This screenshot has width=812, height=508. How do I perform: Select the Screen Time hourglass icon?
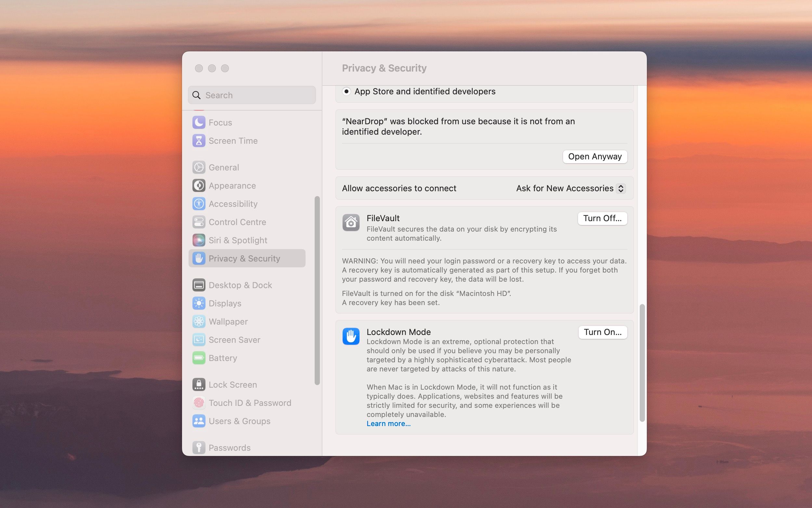199,140
